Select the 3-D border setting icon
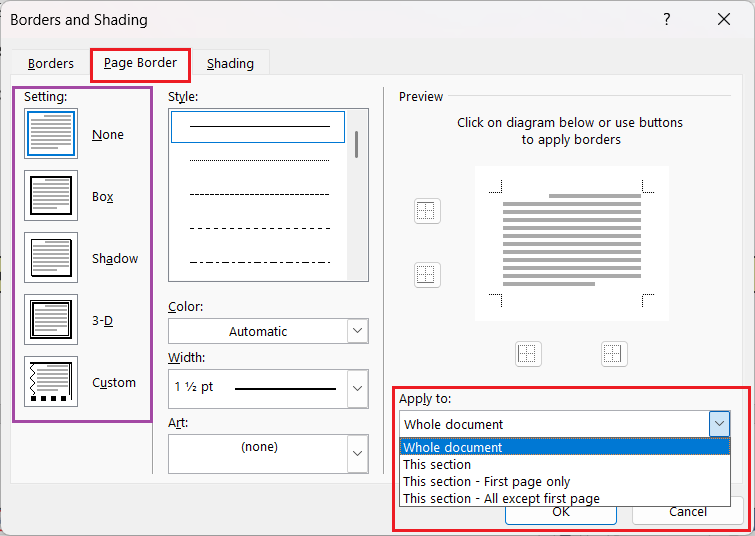755x536 pixels. coord(51,320)
